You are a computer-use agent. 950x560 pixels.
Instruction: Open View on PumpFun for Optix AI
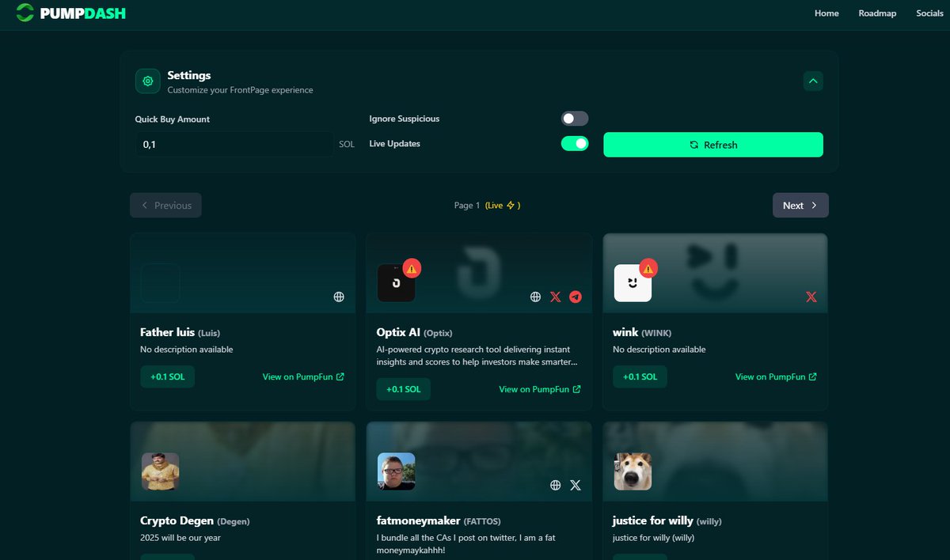coord(540,389)
